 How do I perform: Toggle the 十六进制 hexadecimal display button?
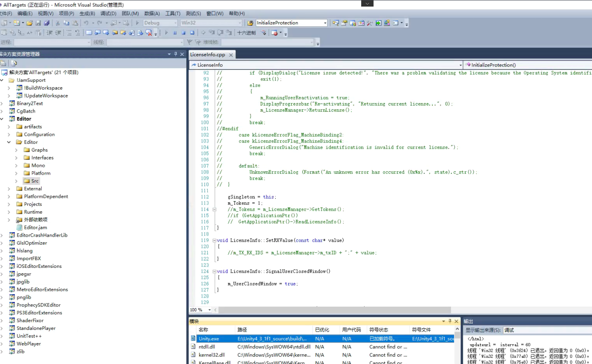pyautogui.click(x=247, y=33)
